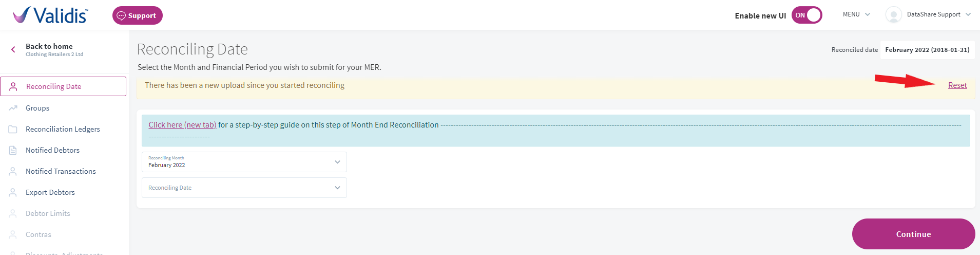This screenshot has height=255, width=980.
Task: Click the back arrow beside Back to home
Action: coord(13,50)
